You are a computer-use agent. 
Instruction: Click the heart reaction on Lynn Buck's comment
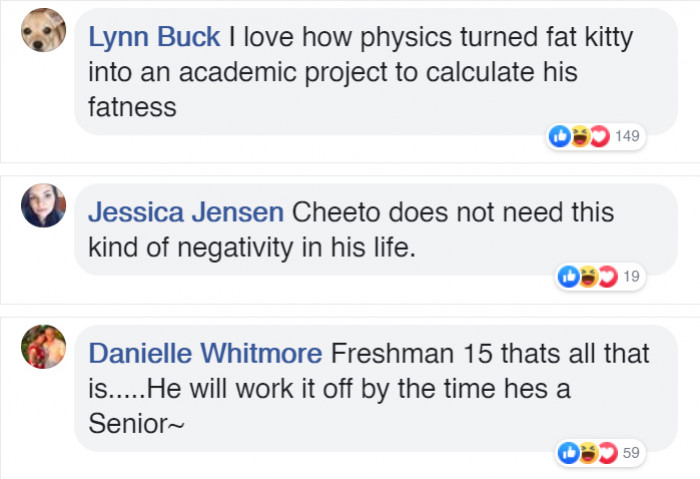[x=600, y=136]
